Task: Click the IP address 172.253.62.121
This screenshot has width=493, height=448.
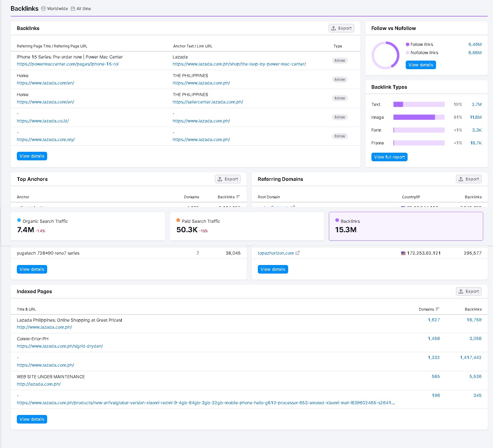Action: tap(424, 253)
